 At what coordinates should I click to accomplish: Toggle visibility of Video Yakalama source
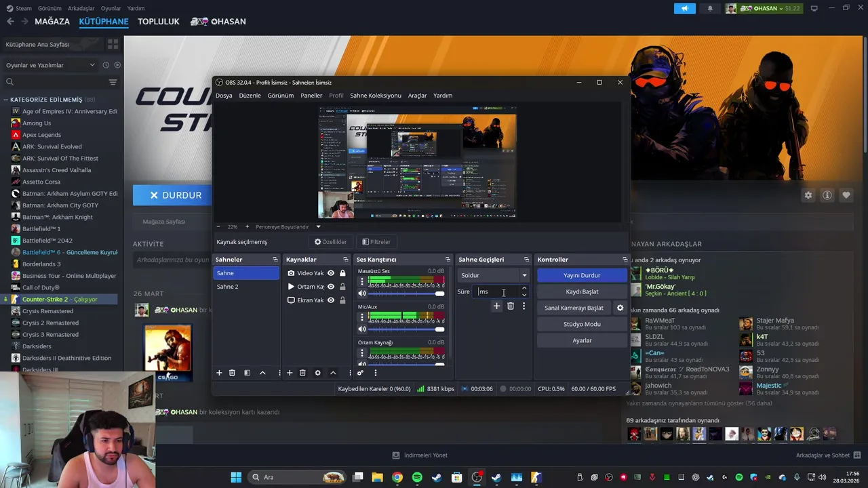331,273
